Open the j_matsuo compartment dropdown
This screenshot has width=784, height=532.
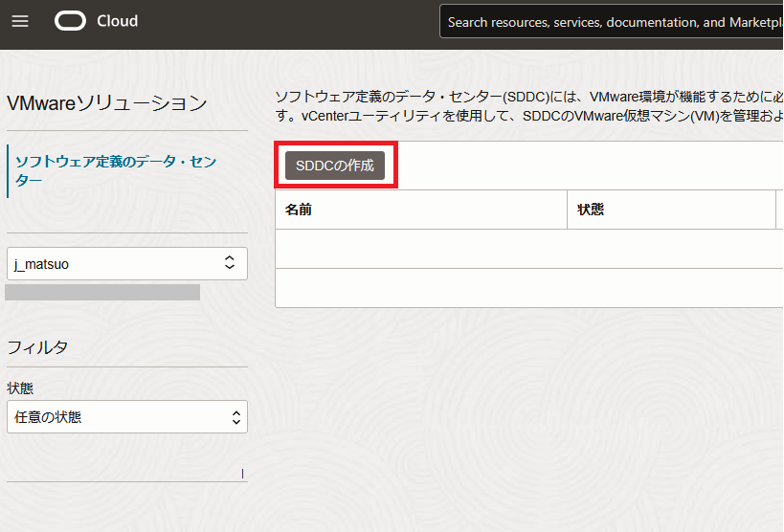pyautogui.click(x=127, y=263)
